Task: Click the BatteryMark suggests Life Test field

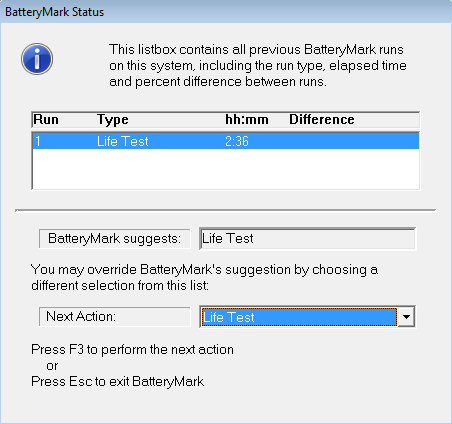Action: (307, 239)
